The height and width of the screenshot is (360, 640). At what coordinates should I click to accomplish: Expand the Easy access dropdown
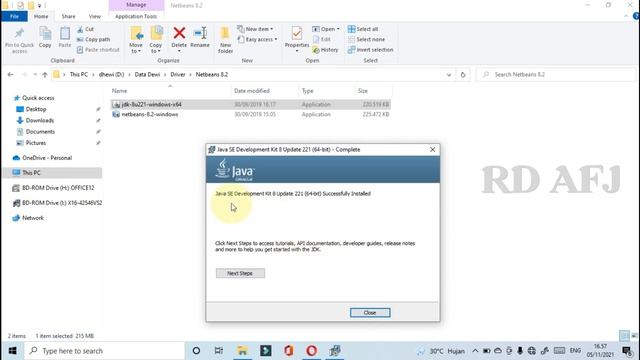tap(258, 40)
